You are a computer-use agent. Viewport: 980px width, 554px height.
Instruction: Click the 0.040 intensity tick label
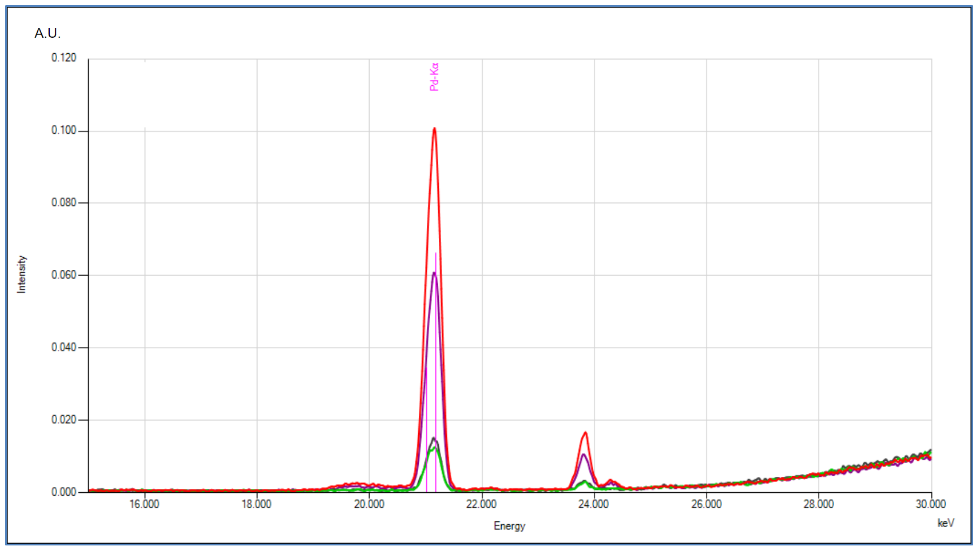[64, 347]
